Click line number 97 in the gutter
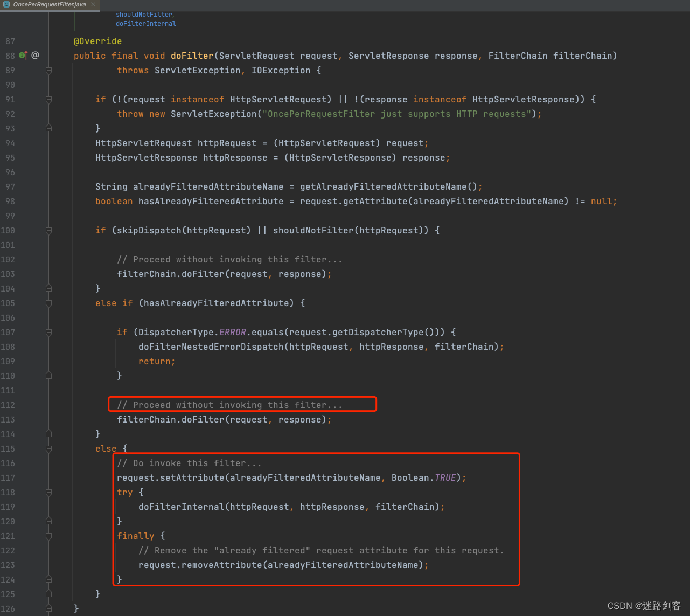Screen dimensions: 690x616 (10, 186)
